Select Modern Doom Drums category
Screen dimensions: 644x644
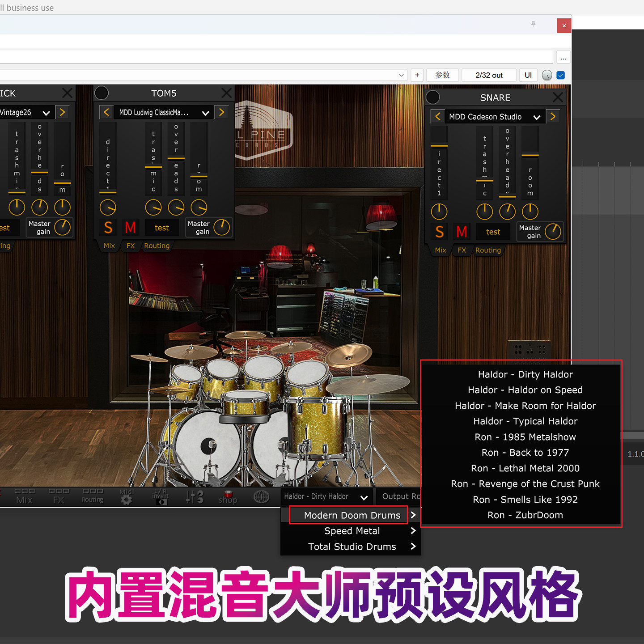(x=352, y=515)
